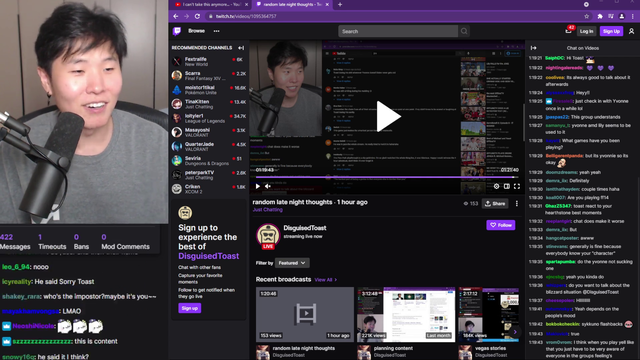The width and height of the screenshot is (640, 360).
Task: Play the video with center play button
Action: [388, 116]
